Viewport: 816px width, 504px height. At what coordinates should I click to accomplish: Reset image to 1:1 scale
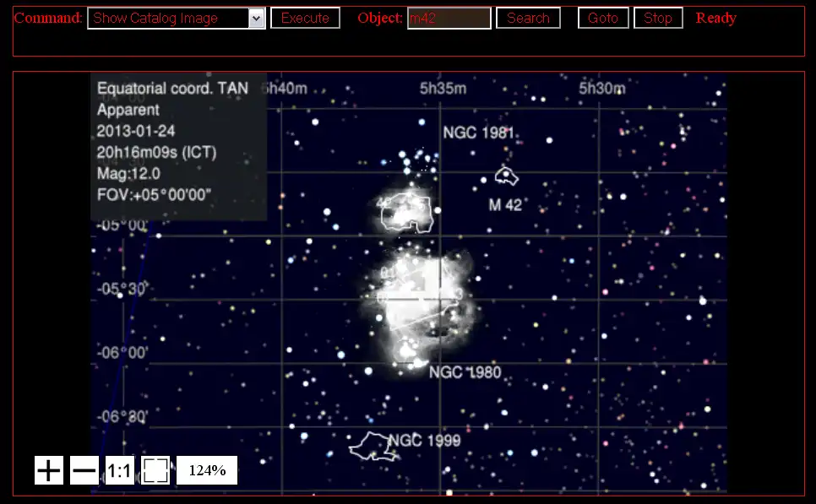(120, 470)
